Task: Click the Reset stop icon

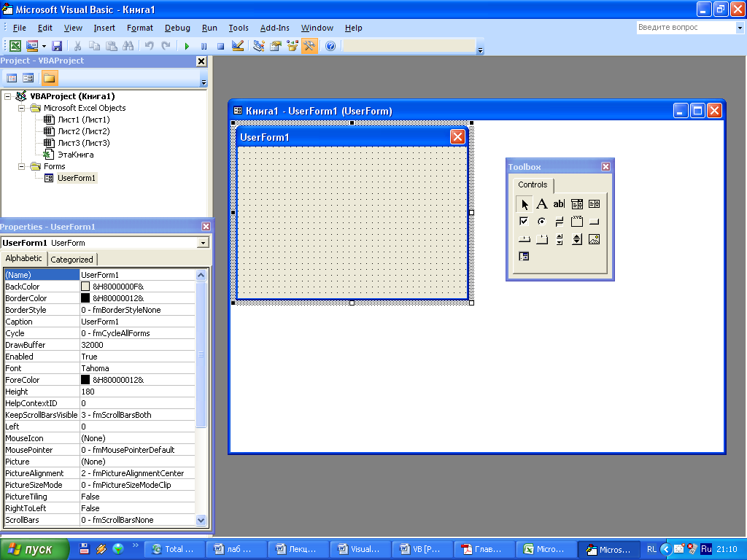Action: (220, 46)
